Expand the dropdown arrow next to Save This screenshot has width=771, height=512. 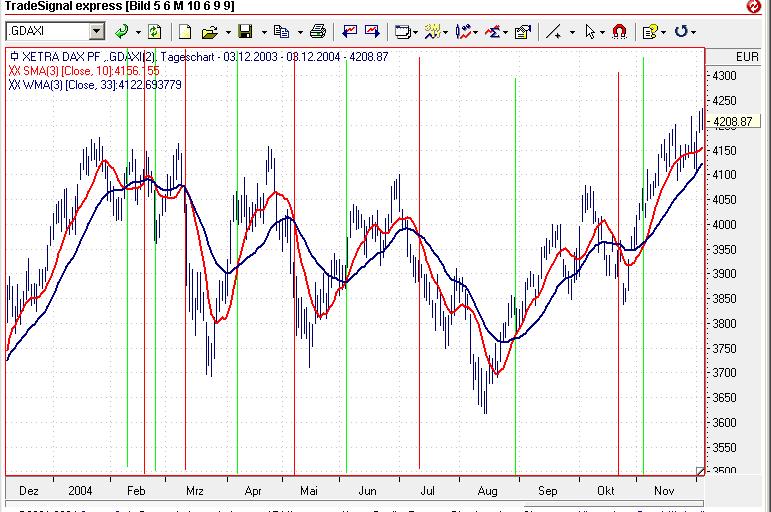click(263, 32)
